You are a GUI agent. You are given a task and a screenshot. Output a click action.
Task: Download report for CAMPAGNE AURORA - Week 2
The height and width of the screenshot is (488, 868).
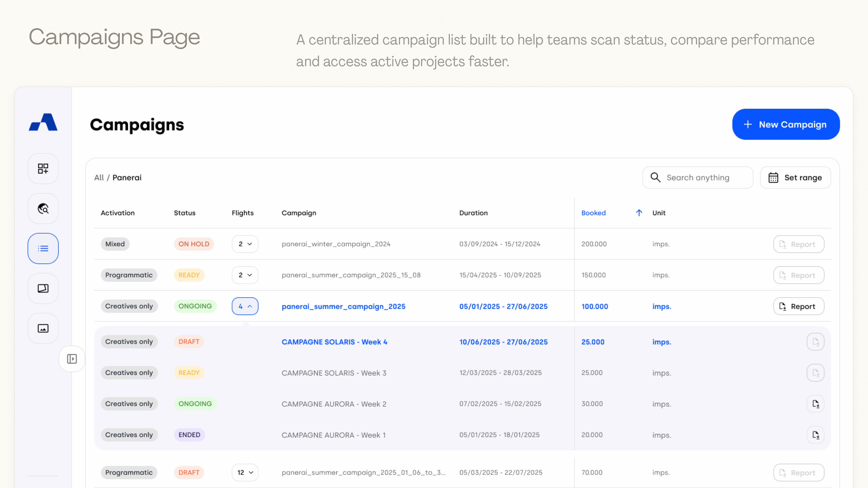click(815, 404)
